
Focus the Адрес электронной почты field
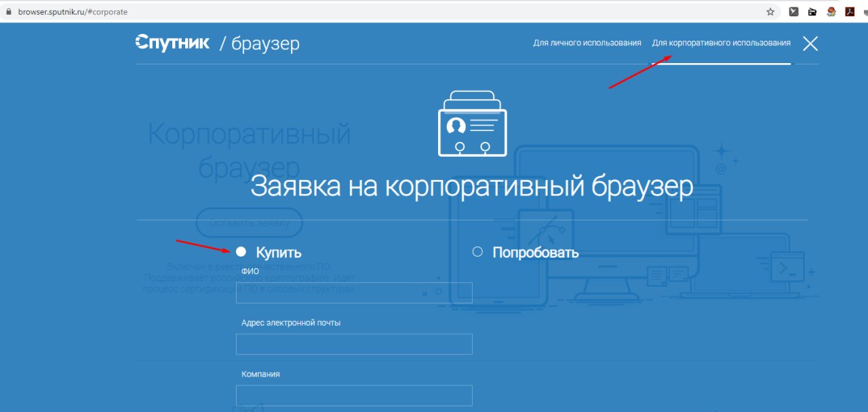tap(354, 344)
